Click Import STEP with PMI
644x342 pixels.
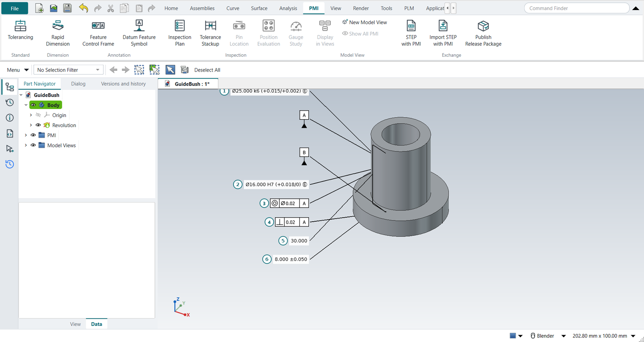pos(443,33)
